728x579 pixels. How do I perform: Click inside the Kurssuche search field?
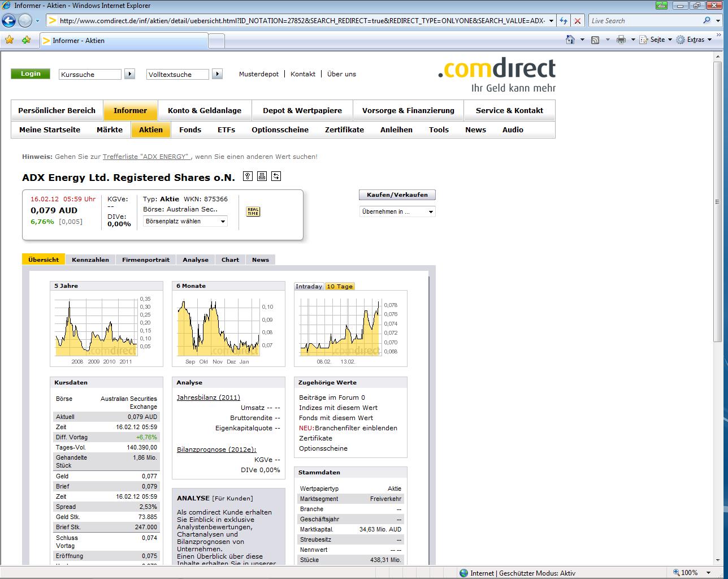coord(89,74)
